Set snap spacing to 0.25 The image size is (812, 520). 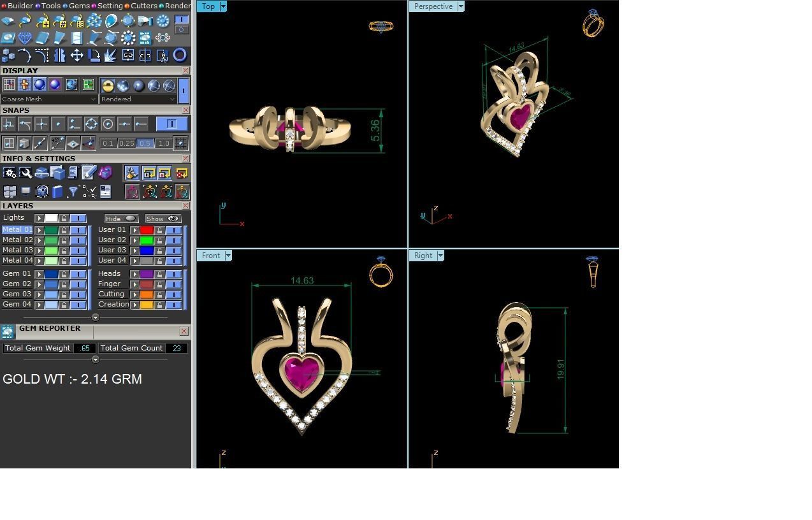click(x=126, y=143)
